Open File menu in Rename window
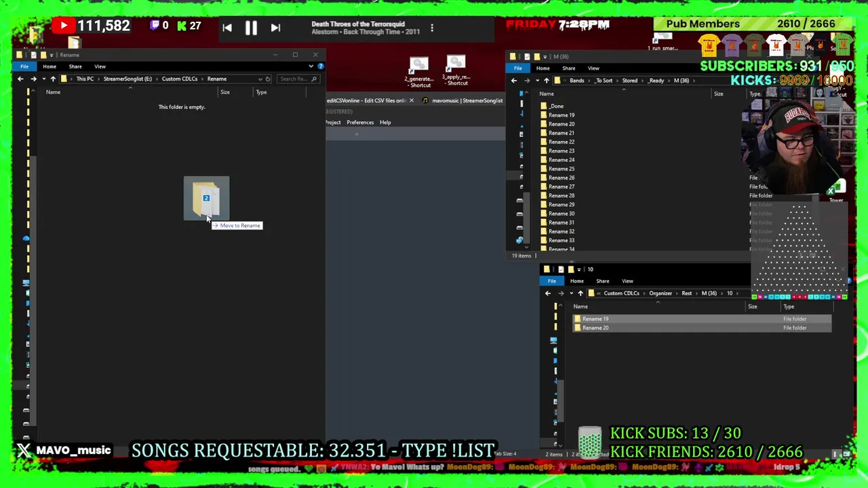This screenshot has height=488, width=868. point(24,66)
